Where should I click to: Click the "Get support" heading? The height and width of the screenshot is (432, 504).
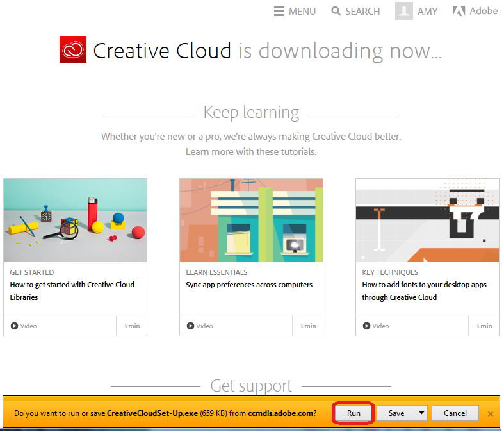251,386
